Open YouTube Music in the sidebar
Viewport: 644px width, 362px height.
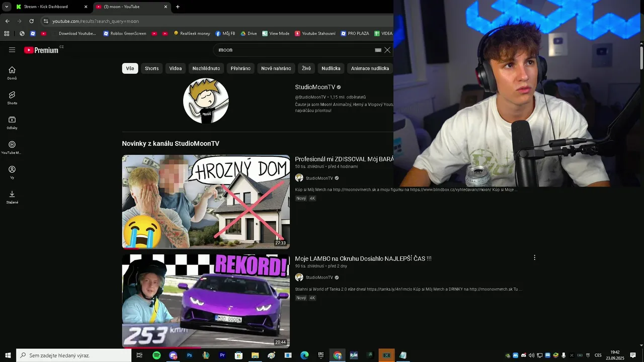(x=12, y=147)
